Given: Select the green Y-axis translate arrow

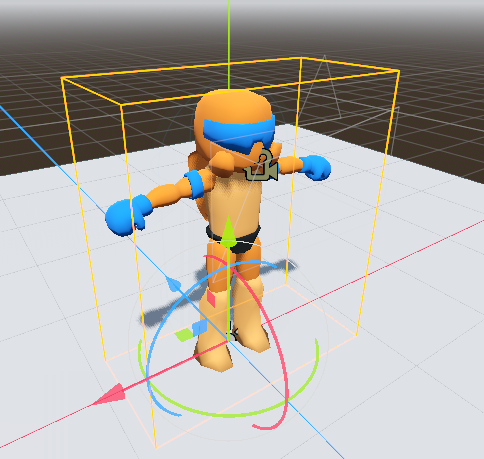Looking at the screenshot, I should [x=228, y=232].
